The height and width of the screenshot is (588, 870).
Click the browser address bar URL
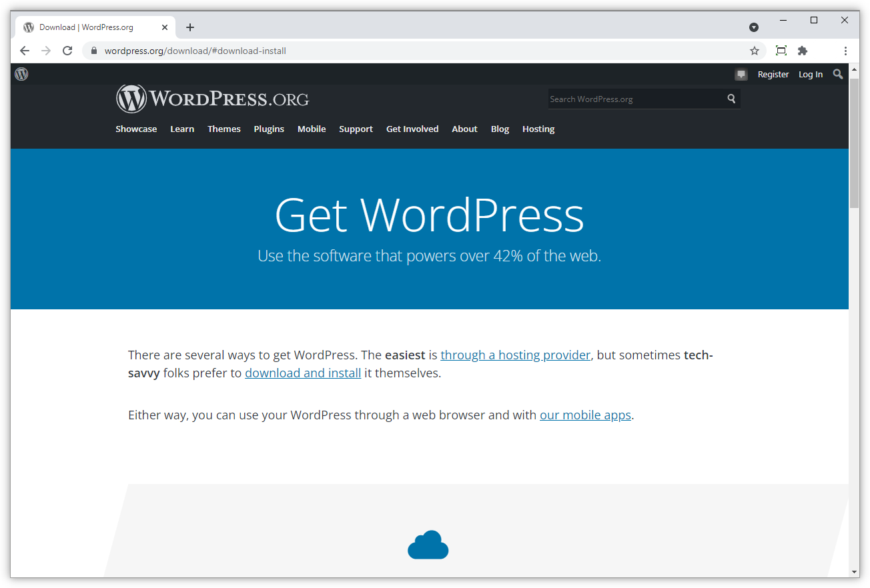[195, 51]
